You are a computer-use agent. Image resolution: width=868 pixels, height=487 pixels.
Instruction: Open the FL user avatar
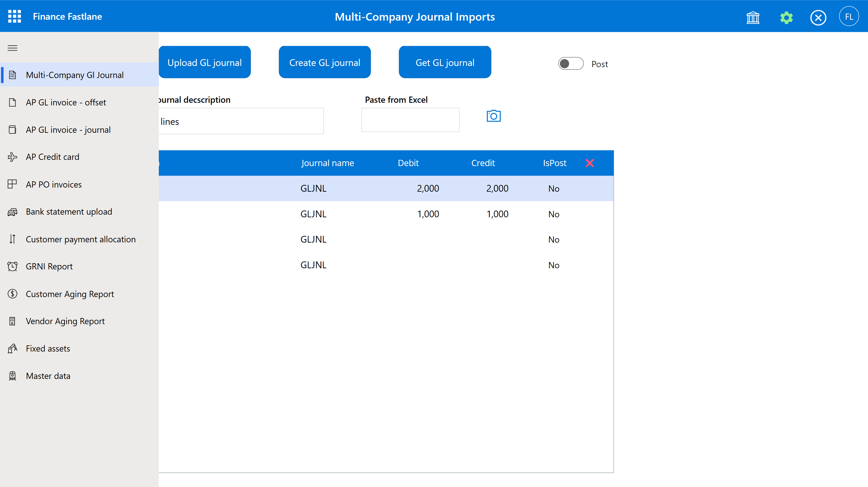coord(849,16)
